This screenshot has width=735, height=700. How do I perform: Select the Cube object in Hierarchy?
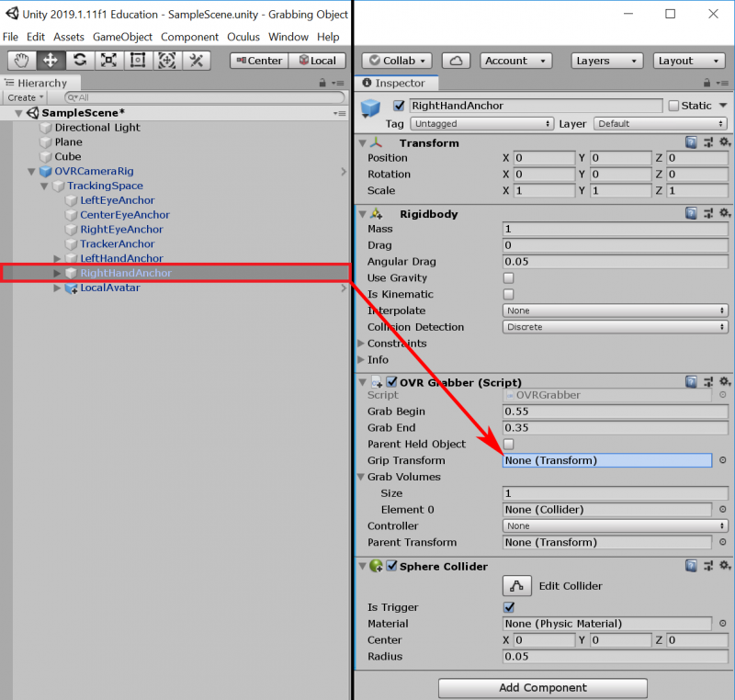[67, 156]
